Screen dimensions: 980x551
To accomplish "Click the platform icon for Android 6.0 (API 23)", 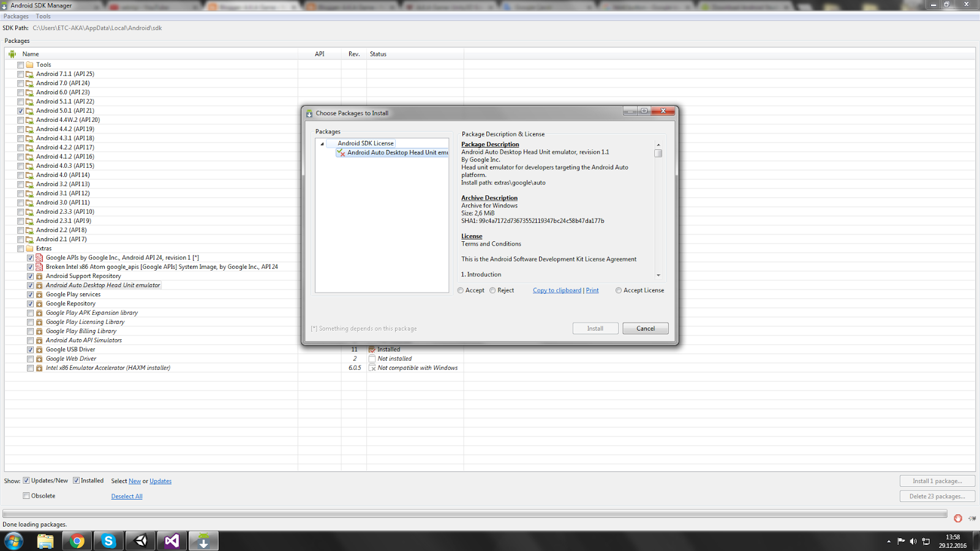I will (x=29, y=92).
